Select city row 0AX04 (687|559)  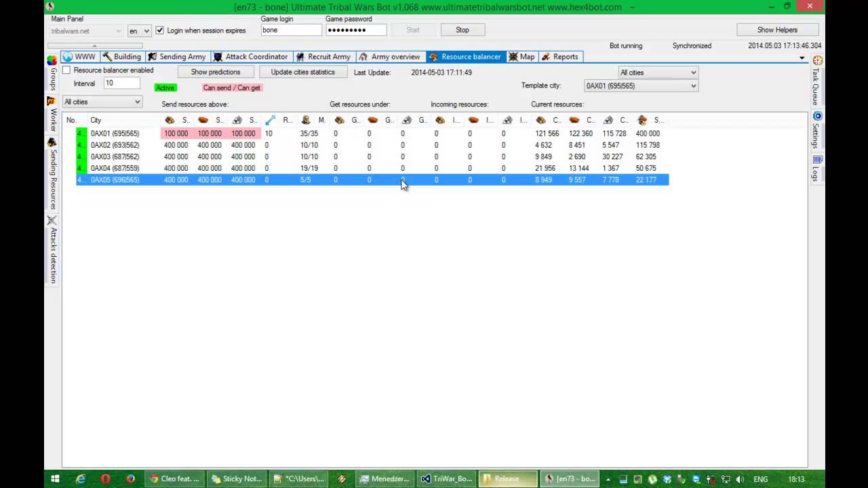pyautogui.click(x=372, y=168)
